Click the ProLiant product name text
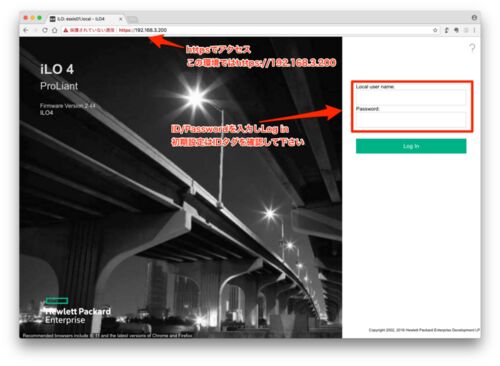Screen dimensions: 500x366 pos(59,86)
